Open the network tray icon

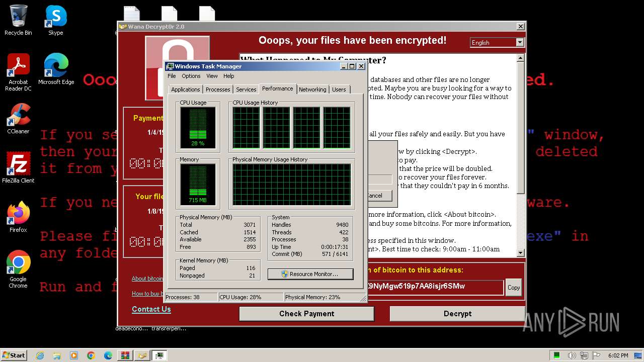(585, 355)
